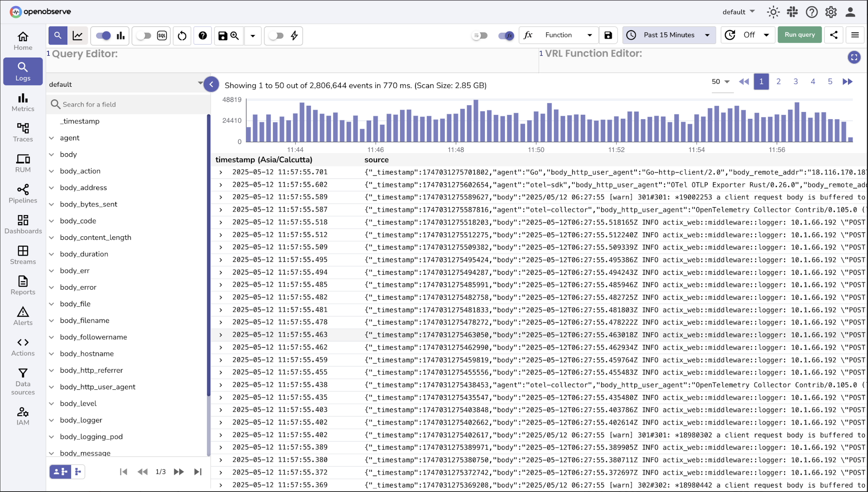This screenshot has height=492, width=868.
Task: Select the default organization menu
Action: coord(738,12)
